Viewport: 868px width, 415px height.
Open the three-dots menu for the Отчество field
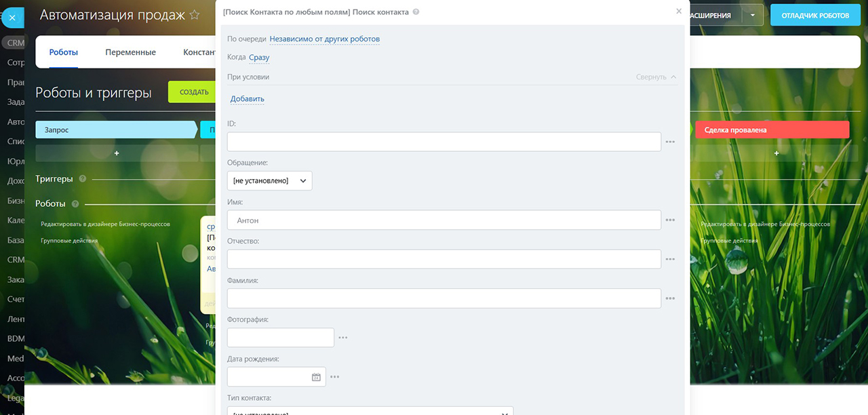pyautogui.click(x=670, y=259)
